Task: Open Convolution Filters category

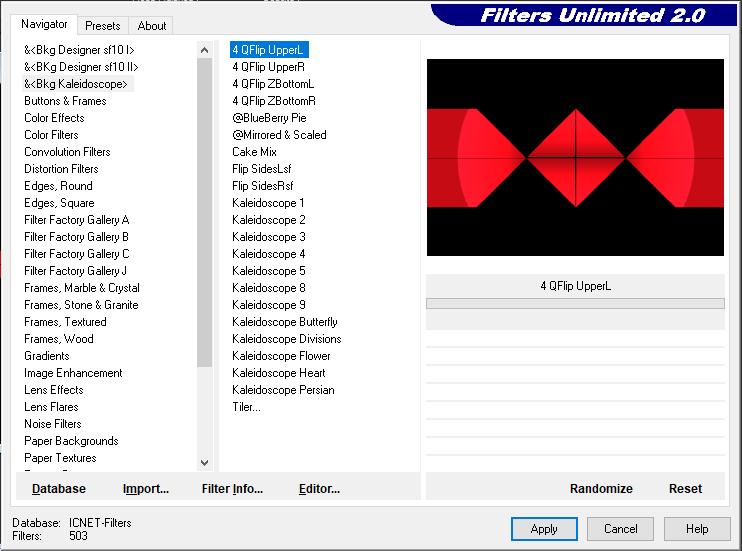Action: (x=67, y=152)
